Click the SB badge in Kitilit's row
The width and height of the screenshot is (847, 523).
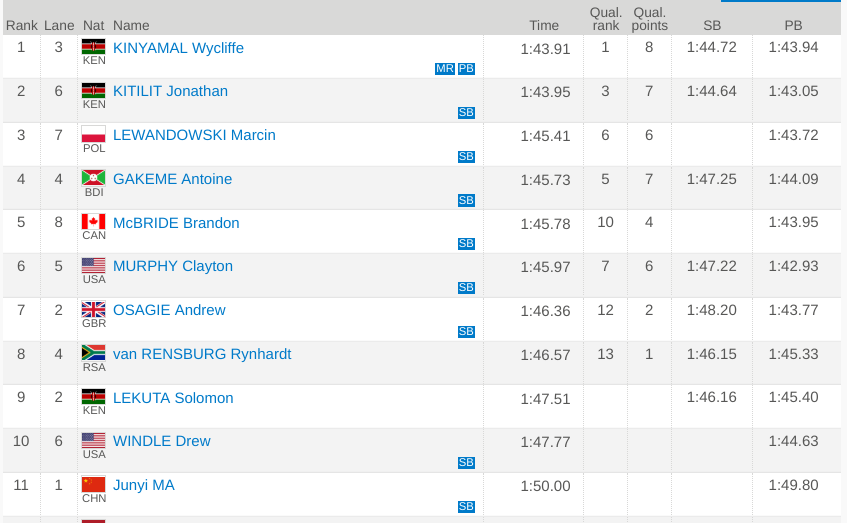tap(466, 113)
